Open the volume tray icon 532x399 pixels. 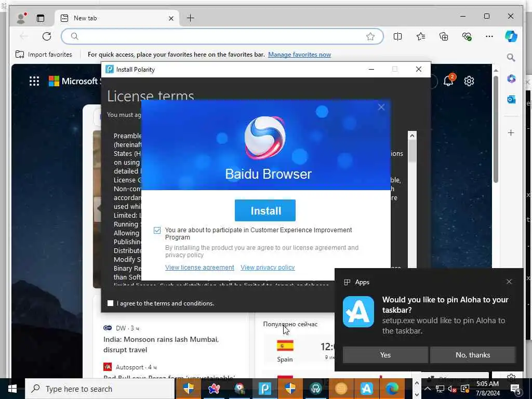click(x=451, y=389)
